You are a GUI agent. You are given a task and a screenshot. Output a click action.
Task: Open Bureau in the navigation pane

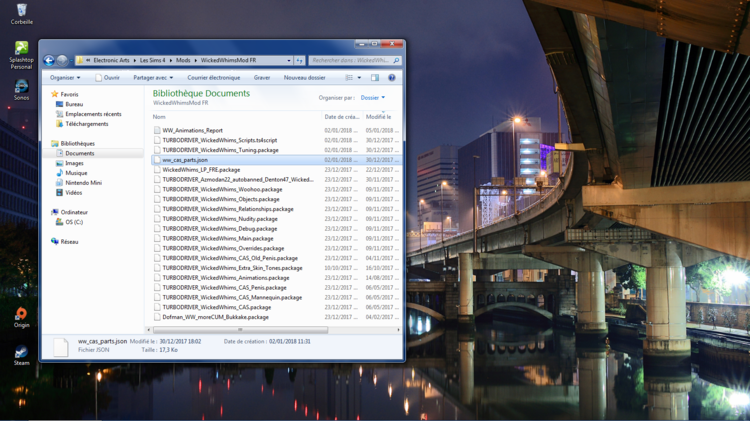pyautogui.click(x=74, y=104)
